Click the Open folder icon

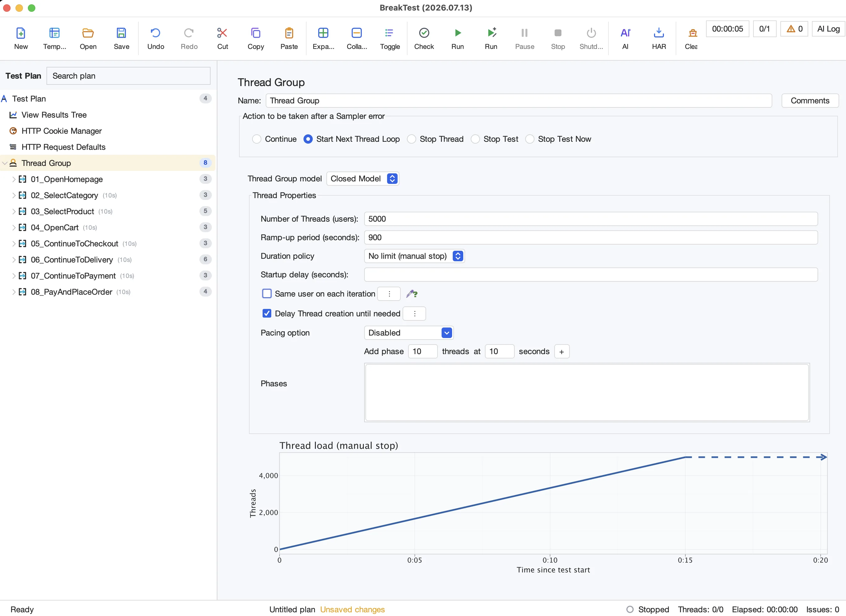(x=88, y=33)
